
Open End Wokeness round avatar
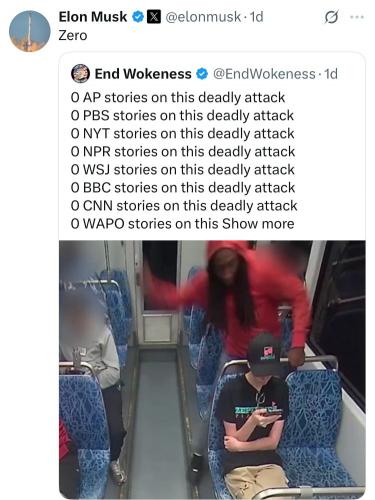click(80, 74)
